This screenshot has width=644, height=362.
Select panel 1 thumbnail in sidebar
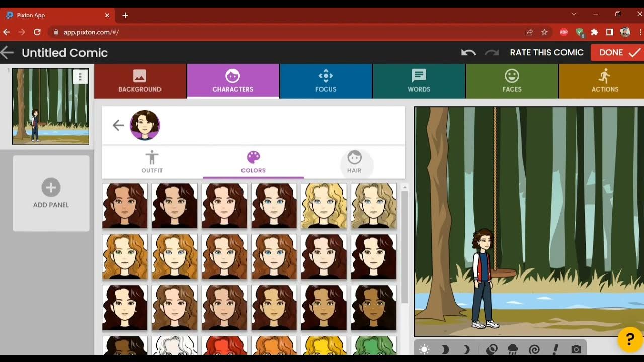tap(50, 107)
